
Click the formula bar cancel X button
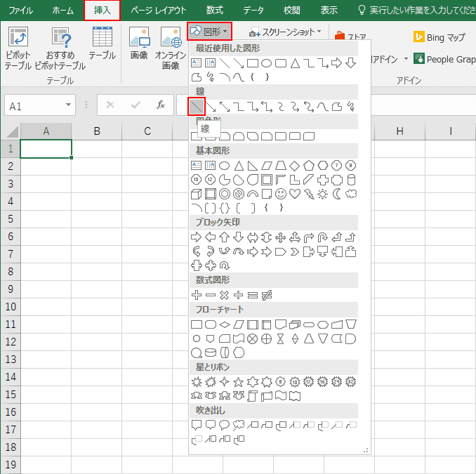coord(110,105)
